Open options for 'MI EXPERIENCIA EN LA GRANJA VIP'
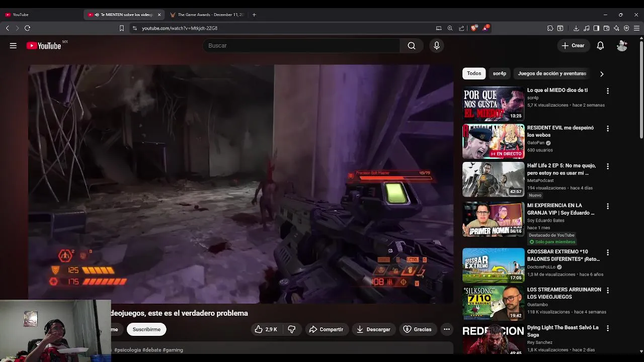This screenshot has width=644, height=362. click(607, 206)
